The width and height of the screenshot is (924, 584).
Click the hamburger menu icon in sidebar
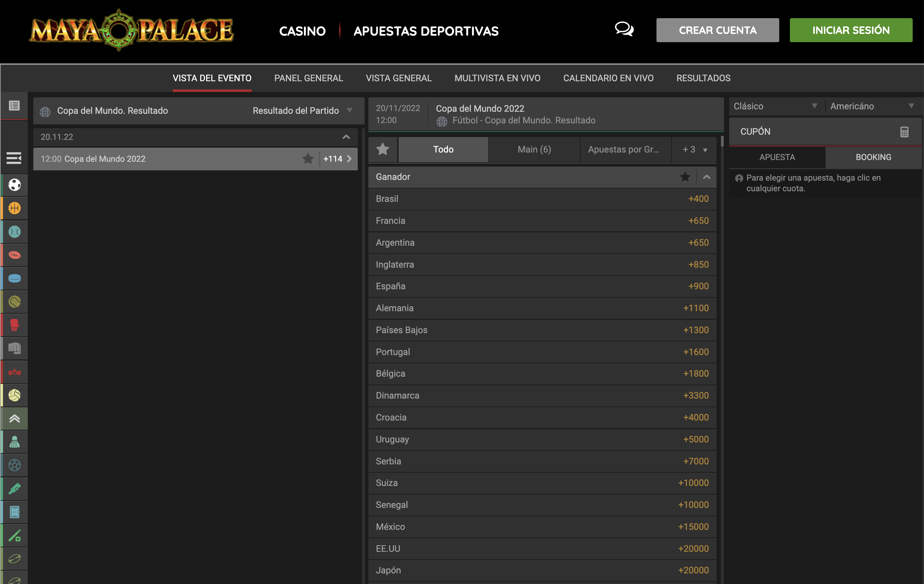(14, 158)
